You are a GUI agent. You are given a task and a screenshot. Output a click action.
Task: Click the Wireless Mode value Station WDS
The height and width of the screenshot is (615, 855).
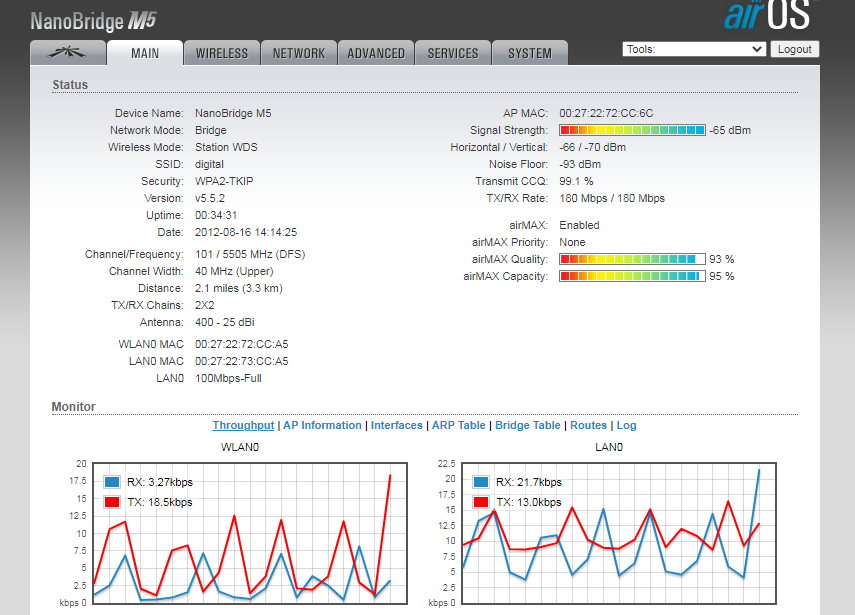[x=226, y=147]
